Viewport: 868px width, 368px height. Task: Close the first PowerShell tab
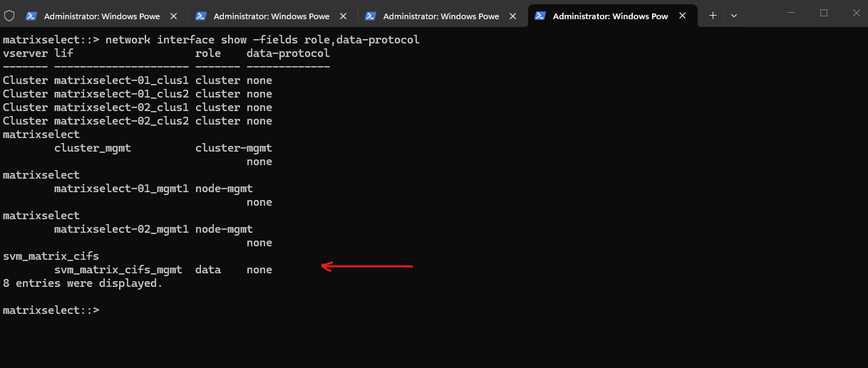174,16
